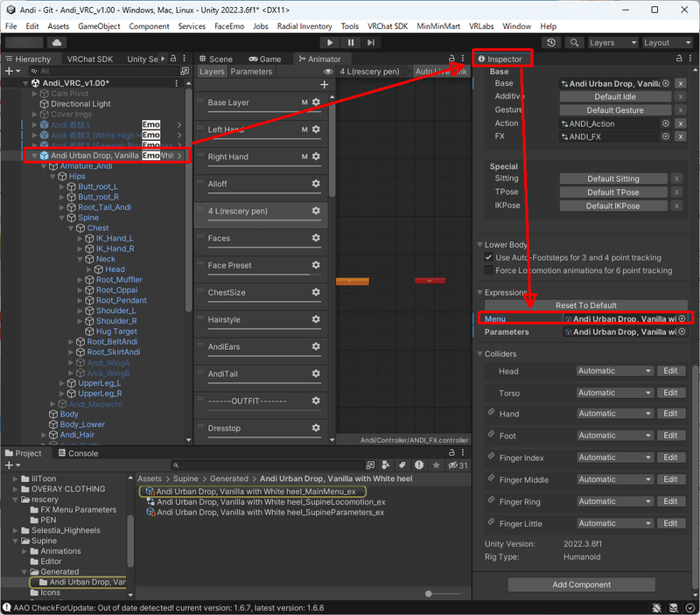The height and width of the screenshot is (615, 700).
Task: Clear the ANDI_FX playable layer
Action: click(x=681, y=136)
